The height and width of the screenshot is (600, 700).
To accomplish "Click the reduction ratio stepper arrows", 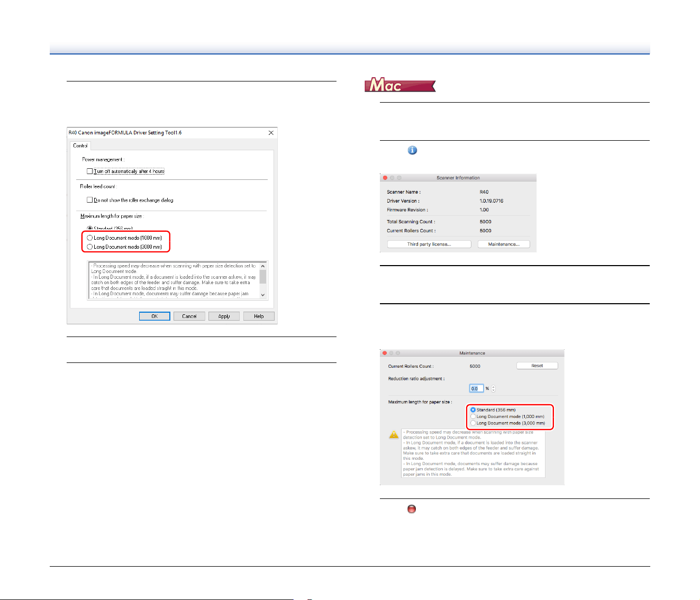I will [x=494, y=388].
